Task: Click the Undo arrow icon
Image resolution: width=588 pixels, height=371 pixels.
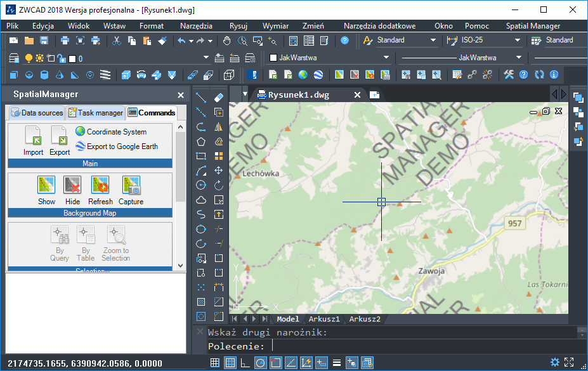Action: click(x=181, y=41)
